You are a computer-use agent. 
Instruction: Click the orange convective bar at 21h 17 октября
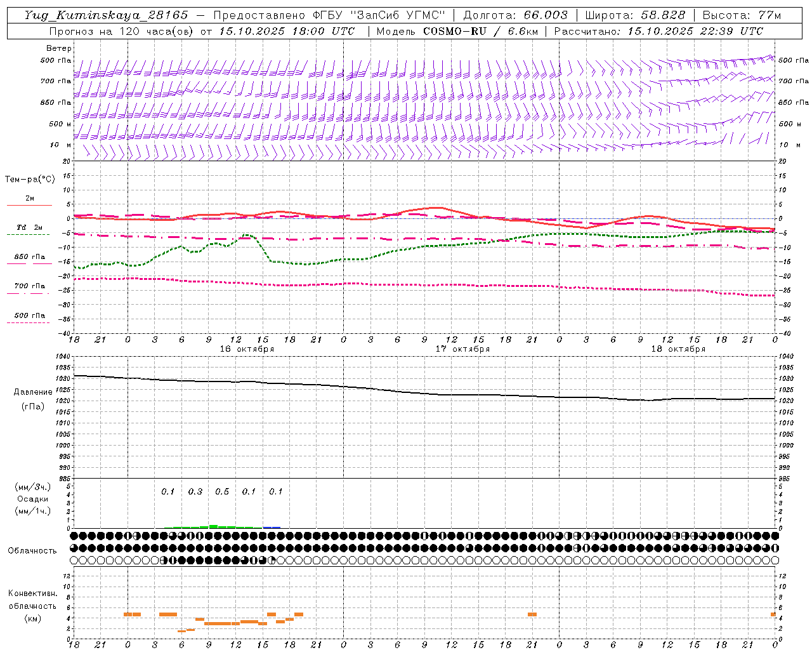pos(532,614)
